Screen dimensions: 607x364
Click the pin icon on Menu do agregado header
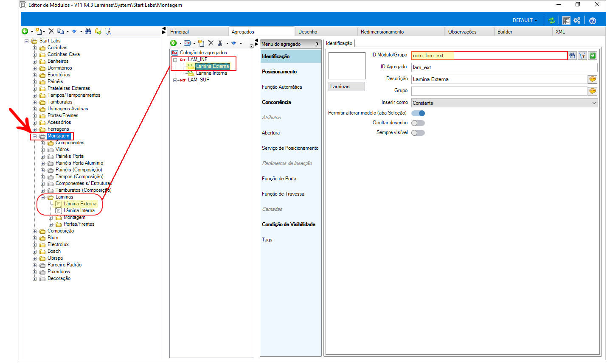tap(317, 44)
